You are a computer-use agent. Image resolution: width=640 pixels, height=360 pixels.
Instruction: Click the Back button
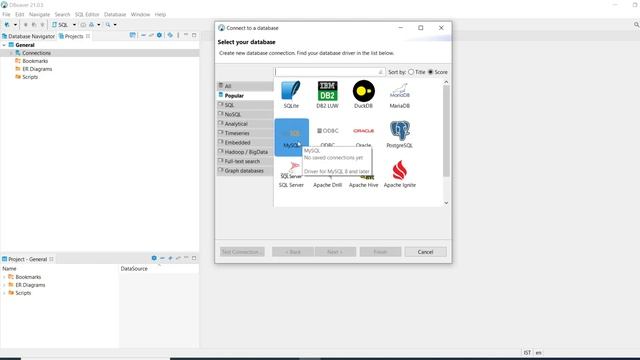tap(293, 252)
